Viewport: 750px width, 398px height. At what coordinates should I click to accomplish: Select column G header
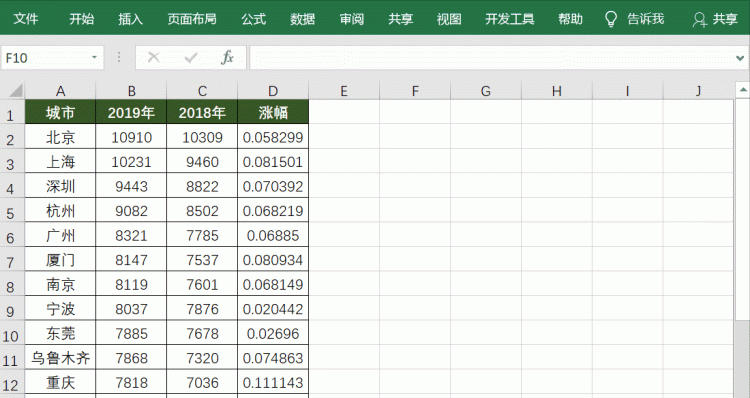(485, 91)
